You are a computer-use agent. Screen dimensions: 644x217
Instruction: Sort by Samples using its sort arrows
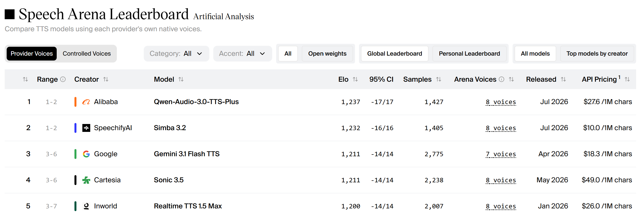tap(439, 79)
